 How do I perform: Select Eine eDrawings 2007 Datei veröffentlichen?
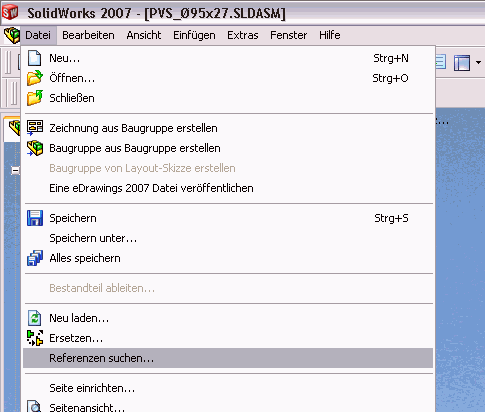(x=151, y=188)
